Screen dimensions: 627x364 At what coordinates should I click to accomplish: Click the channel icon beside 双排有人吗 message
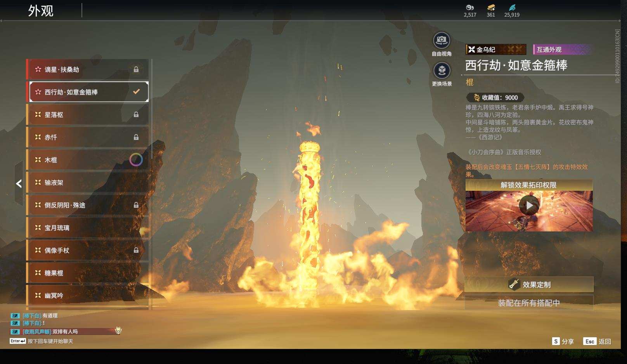[15, 331]
